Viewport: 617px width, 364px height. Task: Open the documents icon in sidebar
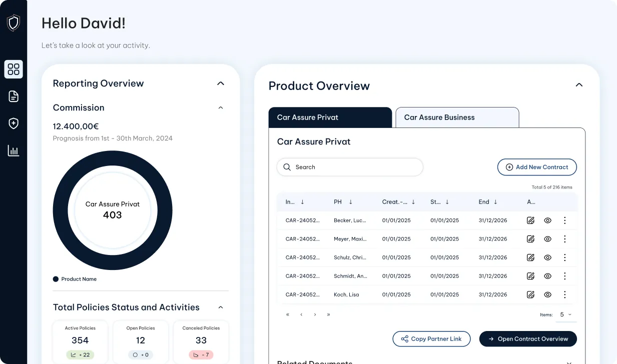[x=14, y=96]
